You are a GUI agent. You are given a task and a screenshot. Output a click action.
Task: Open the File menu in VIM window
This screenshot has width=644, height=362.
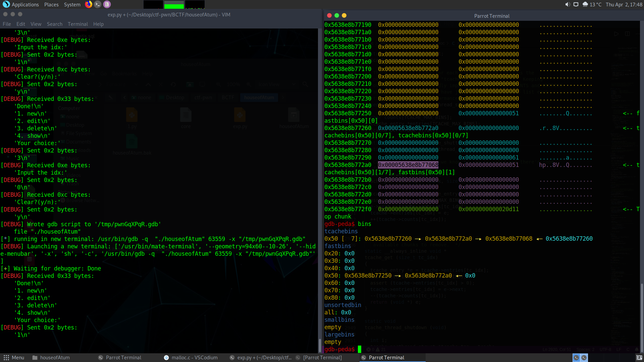(x=7, y=24)
